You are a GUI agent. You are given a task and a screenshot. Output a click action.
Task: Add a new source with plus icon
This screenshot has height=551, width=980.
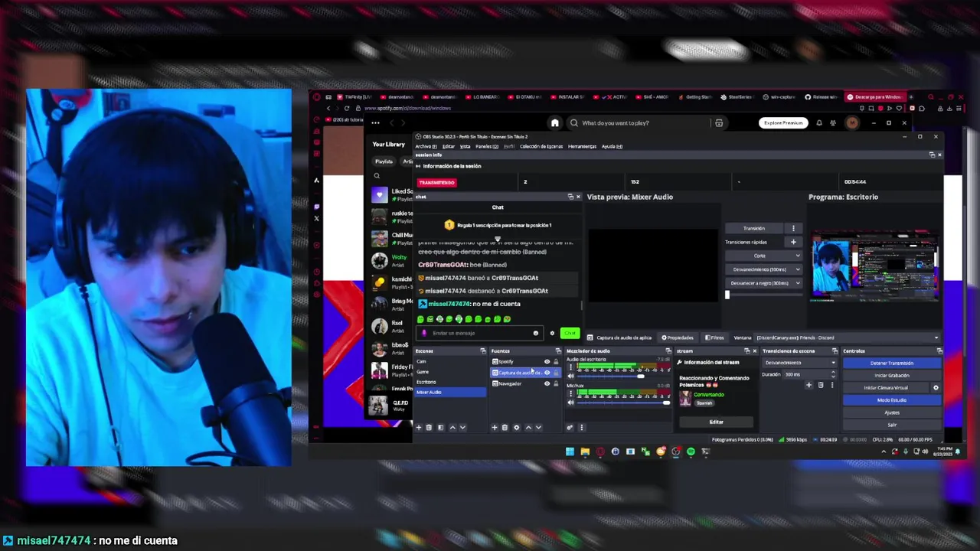point(495,428)
